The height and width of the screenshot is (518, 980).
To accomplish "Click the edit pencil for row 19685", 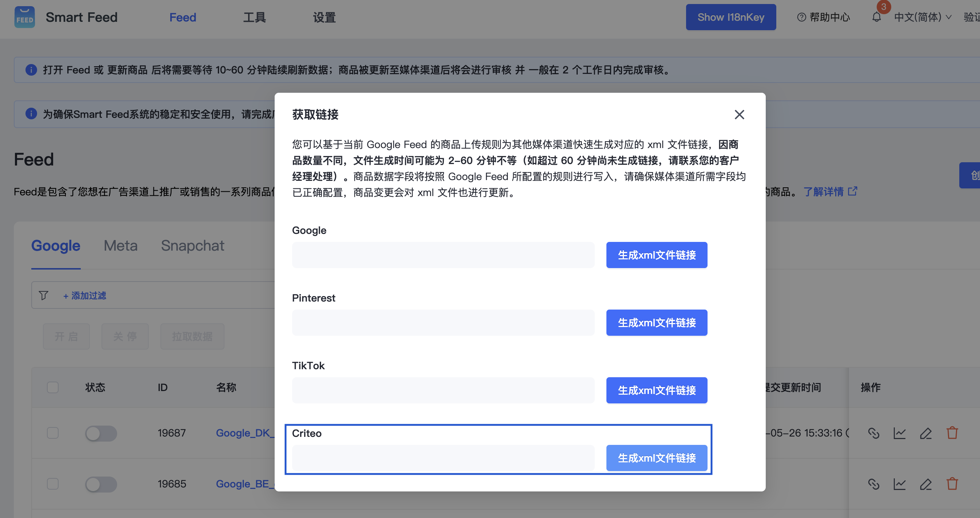I will [925, 484].
